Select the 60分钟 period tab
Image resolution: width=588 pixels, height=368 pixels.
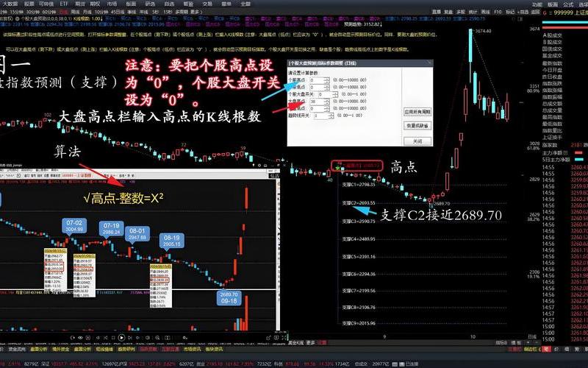tap(50, 13)
